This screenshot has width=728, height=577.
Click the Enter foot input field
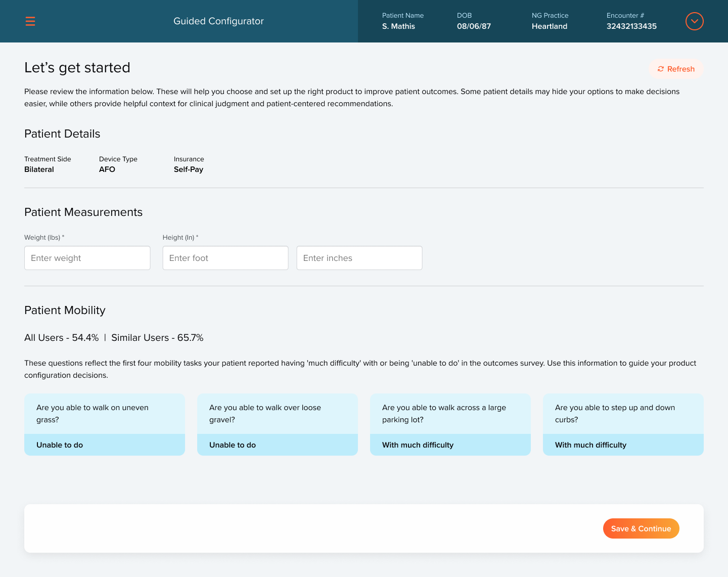pyautogui.click(x=225, y=258)
